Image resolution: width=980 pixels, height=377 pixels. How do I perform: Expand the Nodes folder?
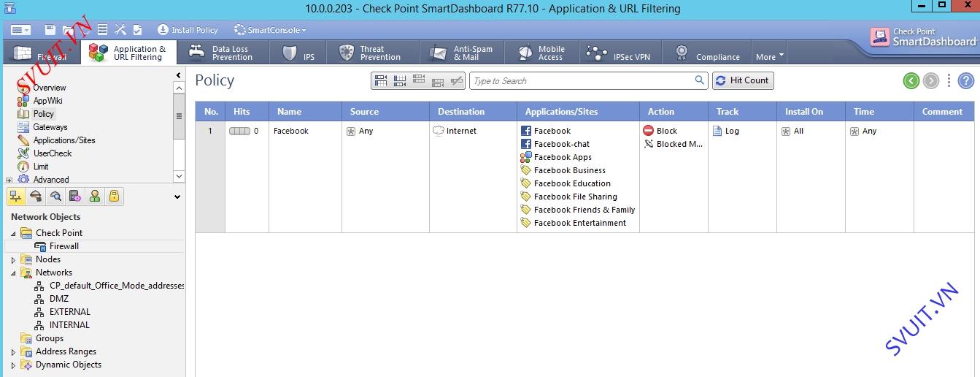(13, 259)
